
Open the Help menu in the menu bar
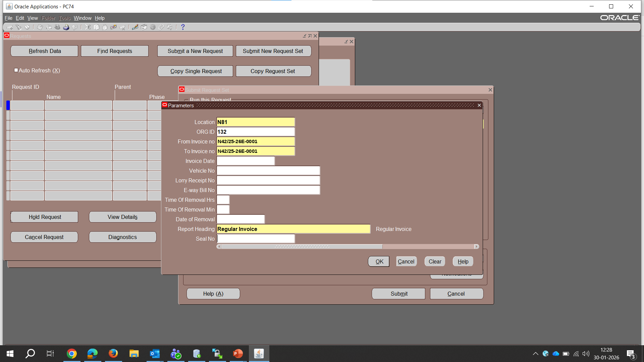[100, 18]
